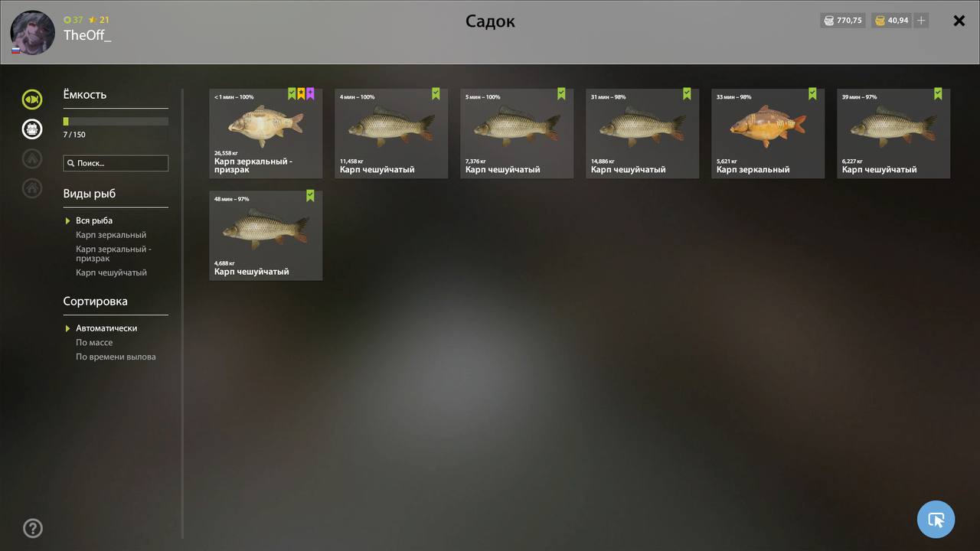This screenshot has width=980, height=551.
Task: Click the Поиск search field
Action: pos(116,163)
